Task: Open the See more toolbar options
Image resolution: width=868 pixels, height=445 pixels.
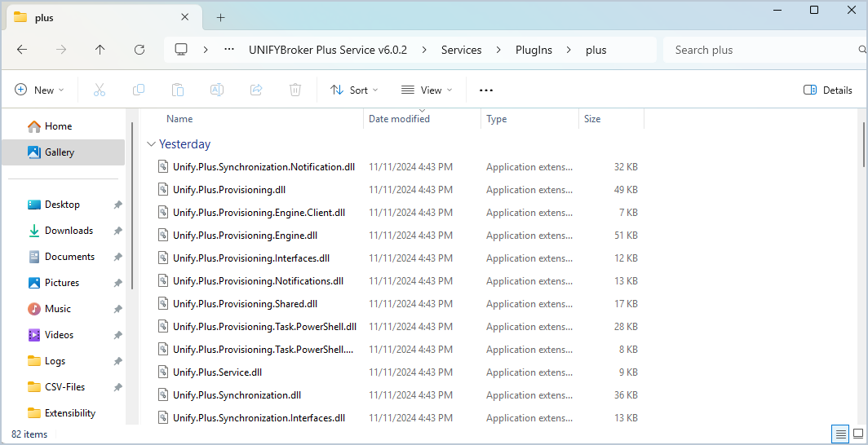Action: click(486, 90)
